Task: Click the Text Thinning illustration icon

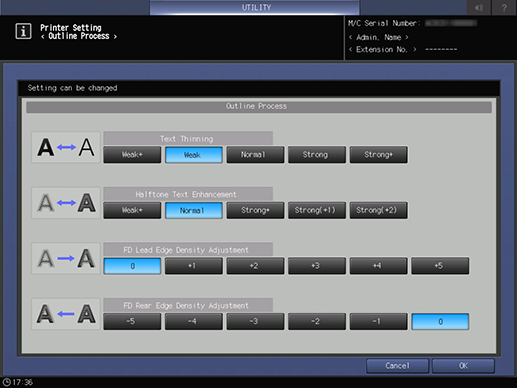Action: pyautogui.click(x=66, y=147)
